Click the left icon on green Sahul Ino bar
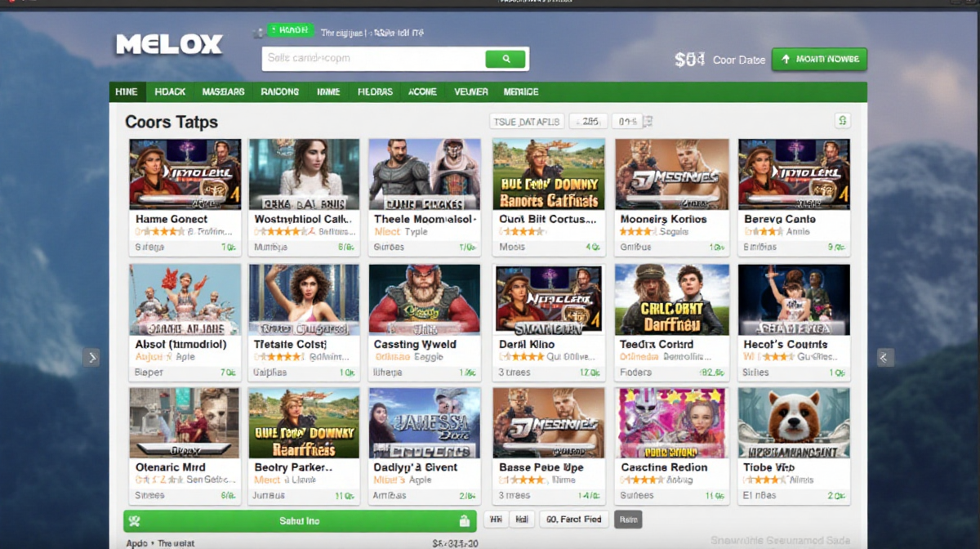 pyautogui.click(x=136, y=521)
